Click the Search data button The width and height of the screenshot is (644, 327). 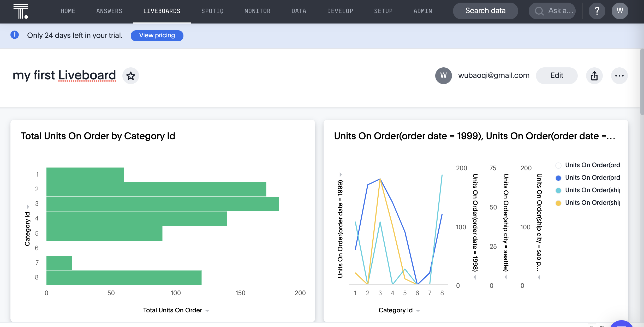(x=485, y=11)
